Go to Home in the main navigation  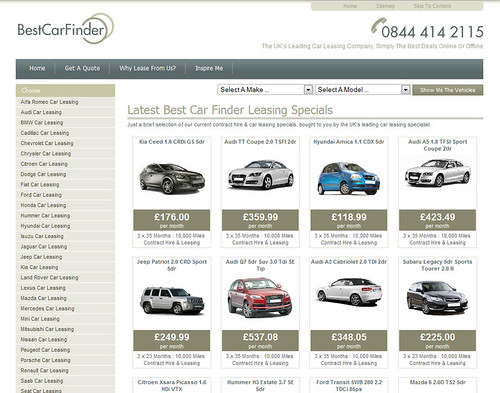pos(37,68)
